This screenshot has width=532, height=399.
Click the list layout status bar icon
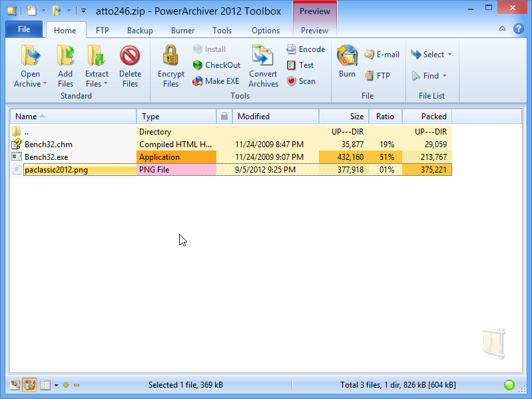pyautogui.click(x=45, y=385)
